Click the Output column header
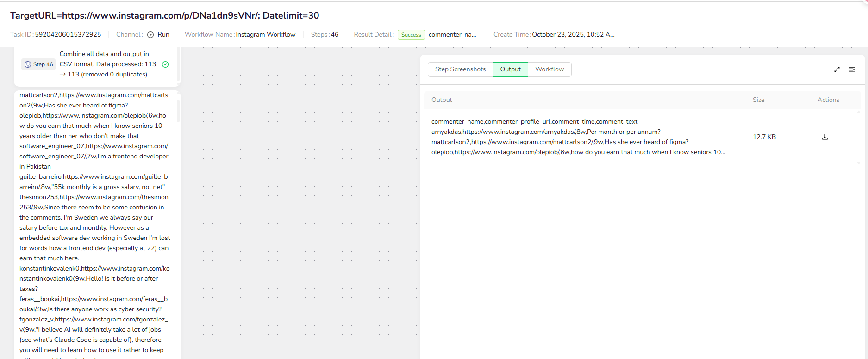The width and height of the screenshot is (868, 359). click(x=442, y=100)
